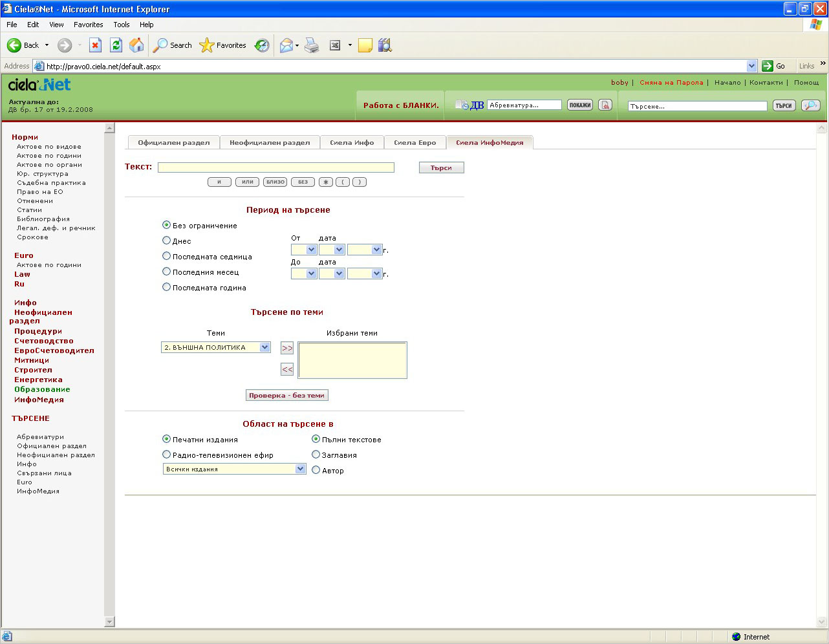Select the Без ограничение radio button
This screenshot has height=644, width=829.
point(166,225)
